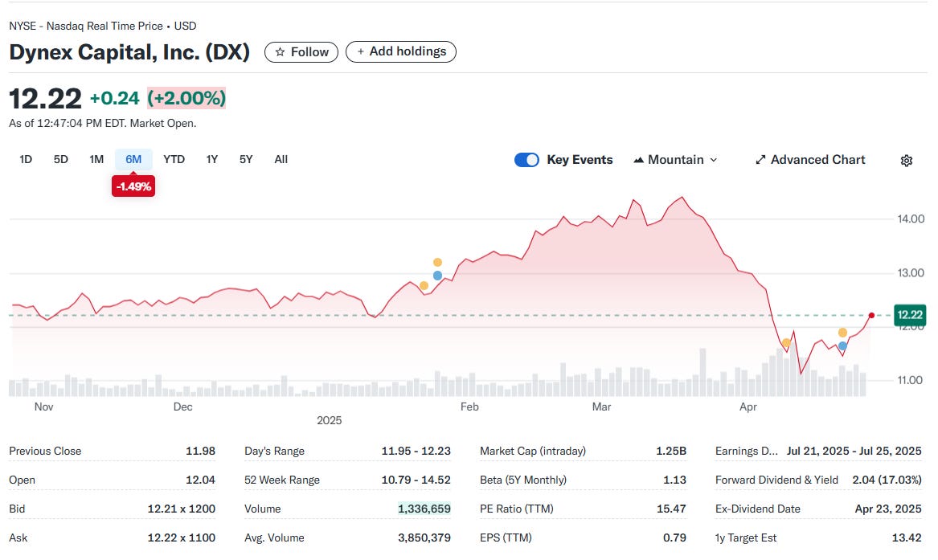Screen dimensions: 938x560
Task: Switch chart to 1Y range
Action: [x=211, y=160]
